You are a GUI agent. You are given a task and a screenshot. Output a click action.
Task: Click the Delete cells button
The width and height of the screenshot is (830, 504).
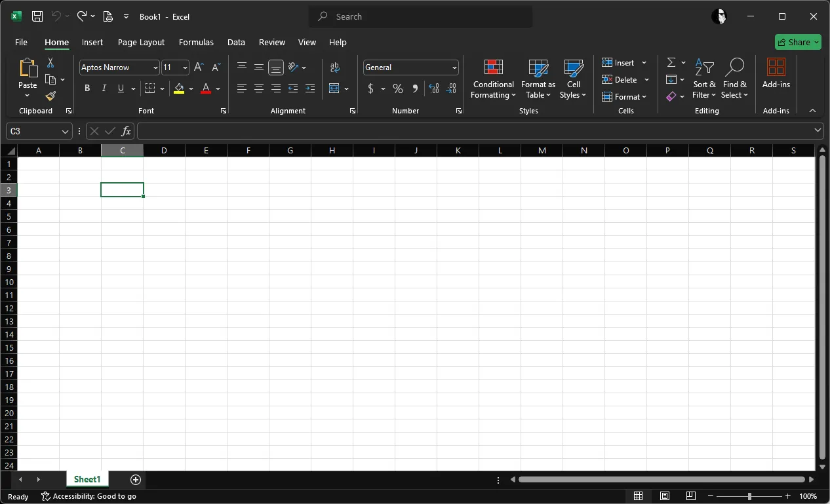click(620, 79)
